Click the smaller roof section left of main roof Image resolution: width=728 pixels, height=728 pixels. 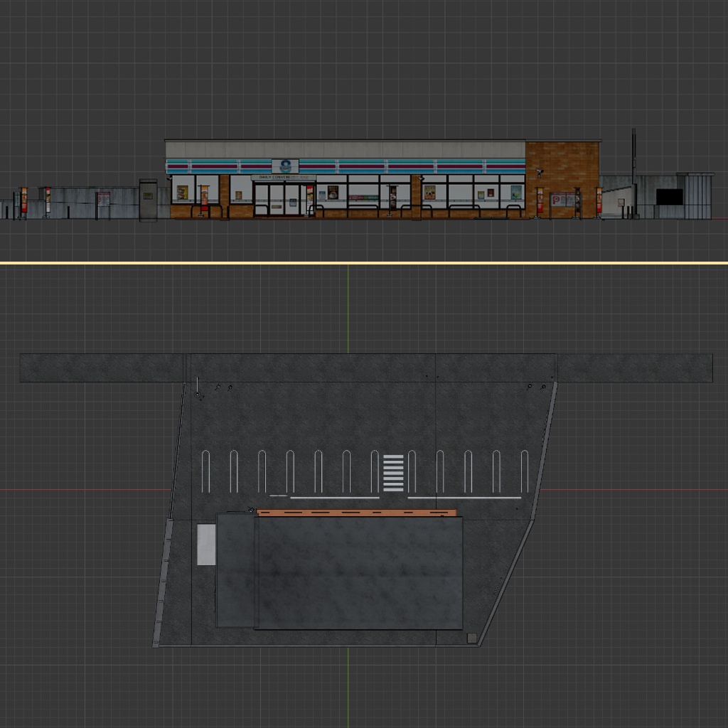pos(236,570)
